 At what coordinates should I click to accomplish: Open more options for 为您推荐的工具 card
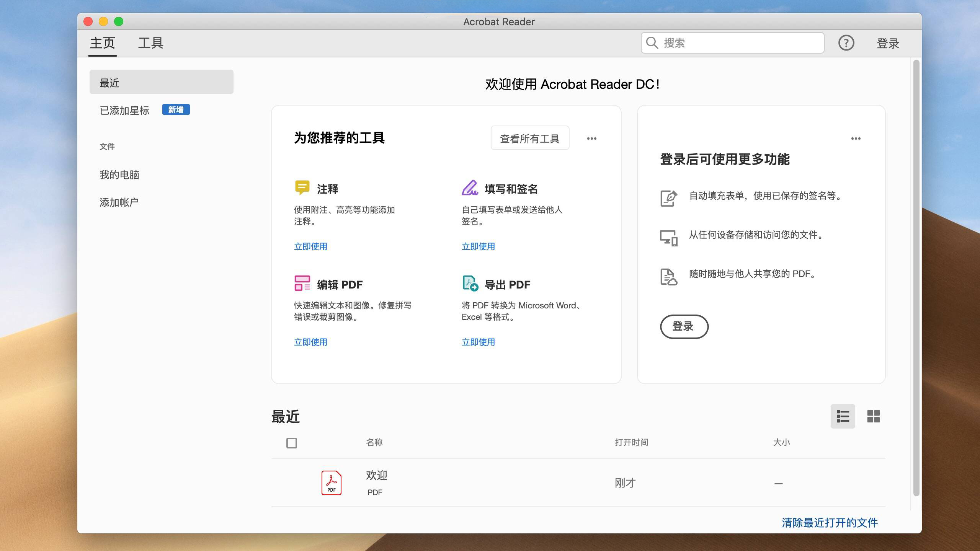coord(591,139)
